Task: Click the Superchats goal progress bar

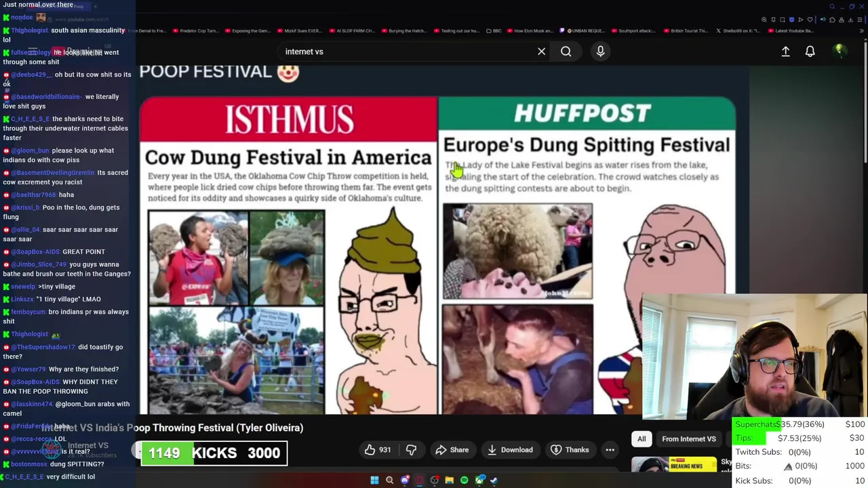Action: tap(800, 424)
